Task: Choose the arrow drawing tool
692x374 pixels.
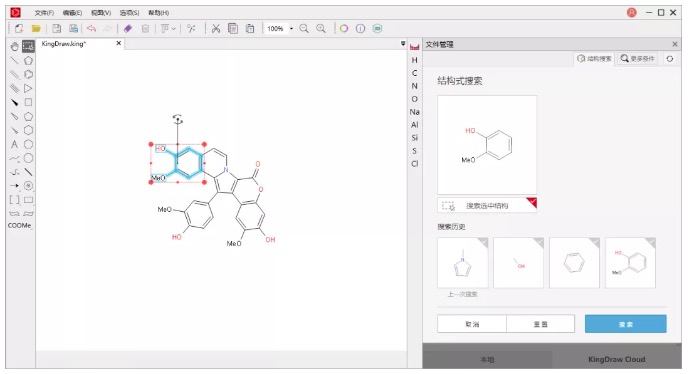Action: point(15,186)
